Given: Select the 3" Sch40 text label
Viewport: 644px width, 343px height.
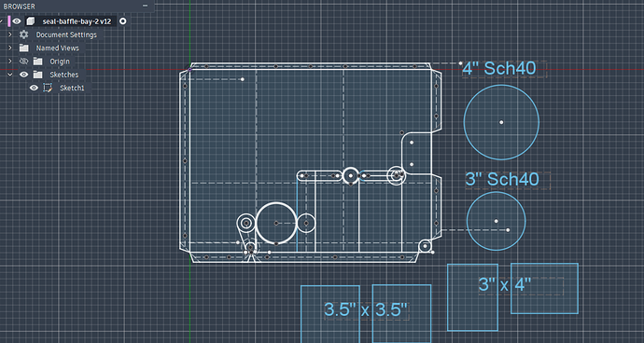Looking at the screenshot, I should click(x=502, y=179).
